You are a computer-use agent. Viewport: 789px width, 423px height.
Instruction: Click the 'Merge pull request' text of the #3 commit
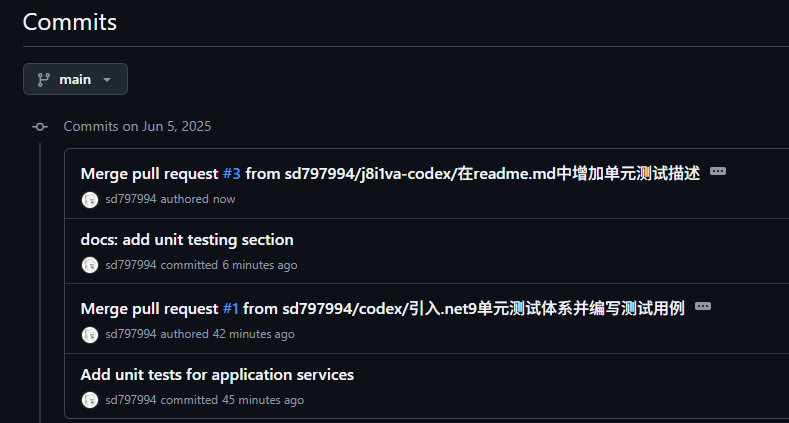click(x=150, y=173)
